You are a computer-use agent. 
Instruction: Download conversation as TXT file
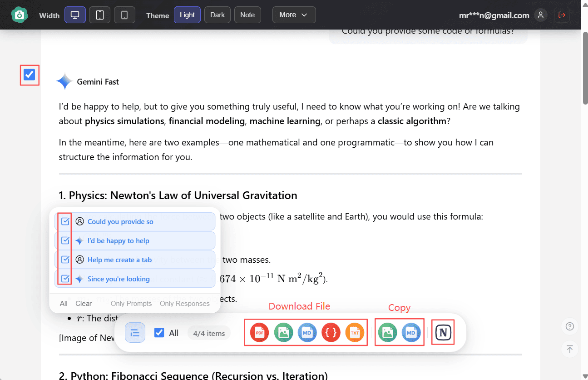tap(355, 333)
